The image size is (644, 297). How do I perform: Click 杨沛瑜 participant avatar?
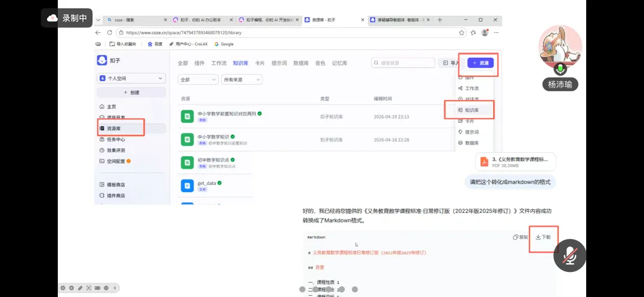tap(560, 46)
